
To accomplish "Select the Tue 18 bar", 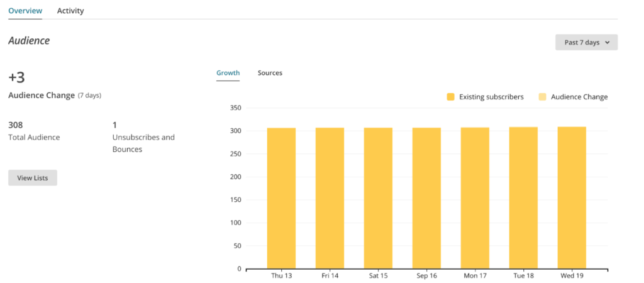I will click(523, 197).
